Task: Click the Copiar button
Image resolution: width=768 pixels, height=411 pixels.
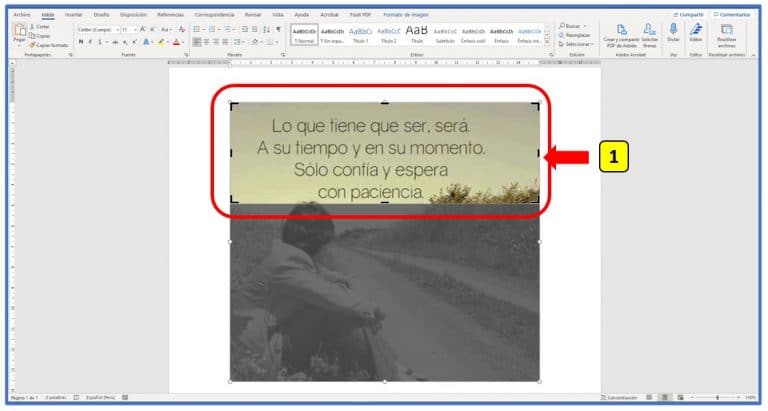Action: (x=40, y=36)
